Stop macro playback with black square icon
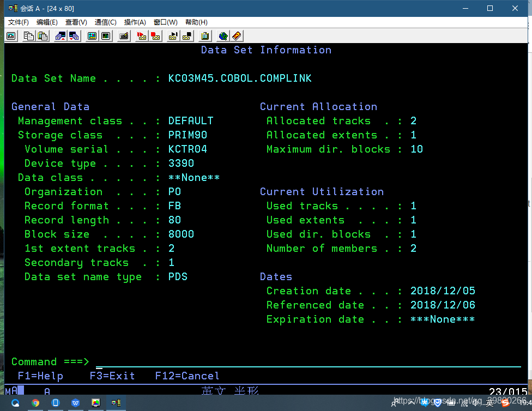The image size is (532, 411). point(187,36)
